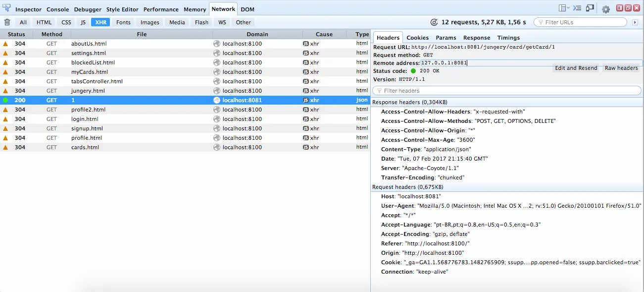Viewport: 644px width, 292px height.
Task: Click Edit and Resend button
Action: [576, 68]
